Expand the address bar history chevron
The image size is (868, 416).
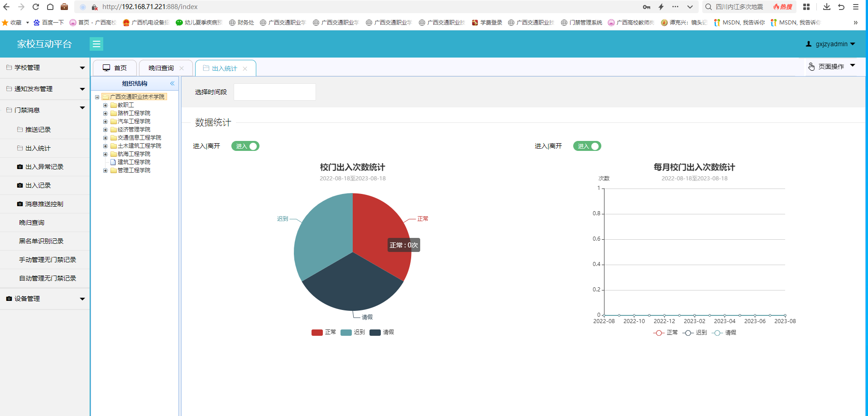click(690, 7)
